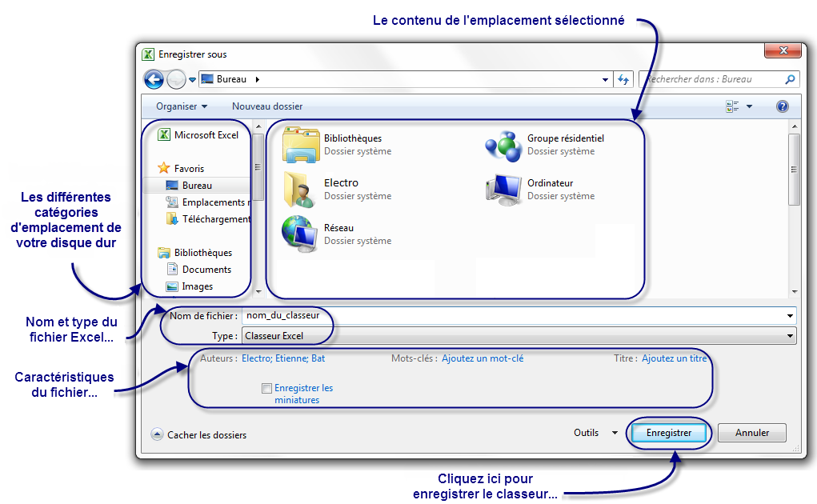Enable the Enregistrer les miniatures checkbox
The width and height of the screenshot is (817, 504).
click(x=266, y=389)
